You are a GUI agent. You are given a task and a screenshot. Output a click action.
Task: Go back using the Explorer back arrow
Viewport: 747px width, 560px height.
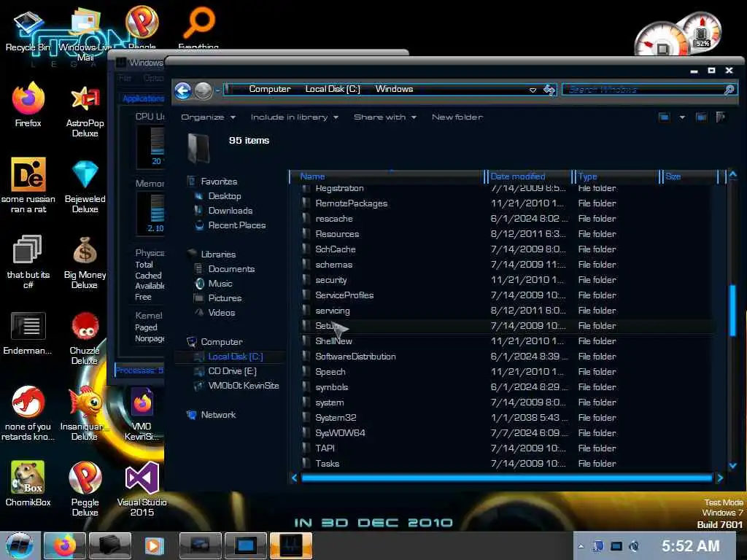pyautogui.click(x=183, y=90)
